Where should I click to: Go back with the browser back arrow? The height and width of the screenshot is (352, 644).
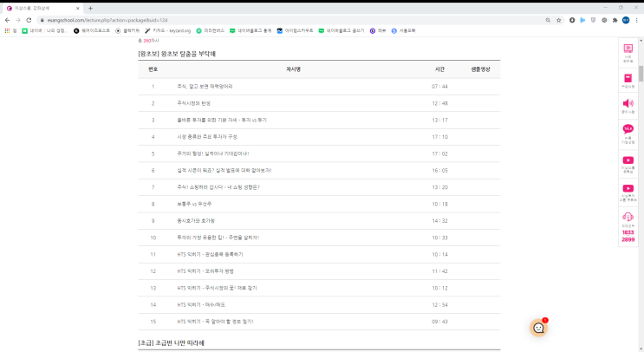pos(8,20)
